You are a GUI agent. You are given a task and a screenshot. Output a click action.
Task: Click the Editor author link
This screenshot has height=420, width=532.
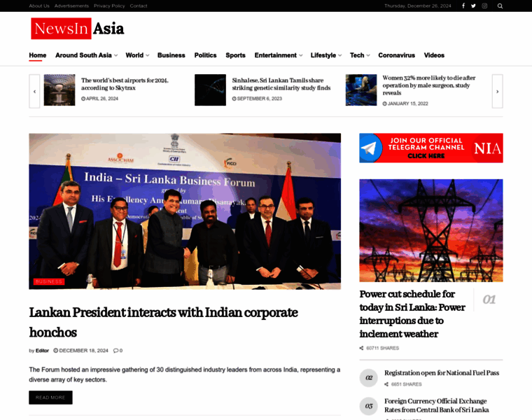tap(42, 351)
